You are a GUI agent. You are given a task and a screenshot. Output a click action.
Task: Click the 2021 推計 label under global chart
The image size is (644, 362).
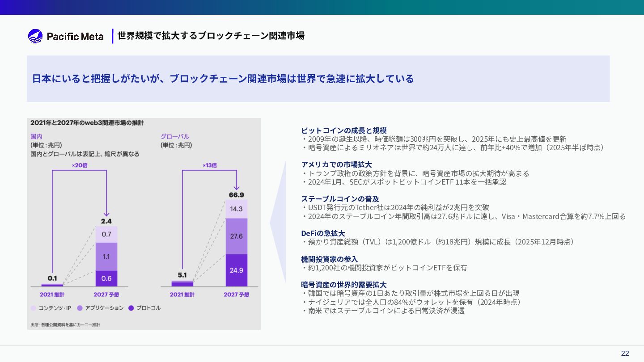tap(182, 295)
